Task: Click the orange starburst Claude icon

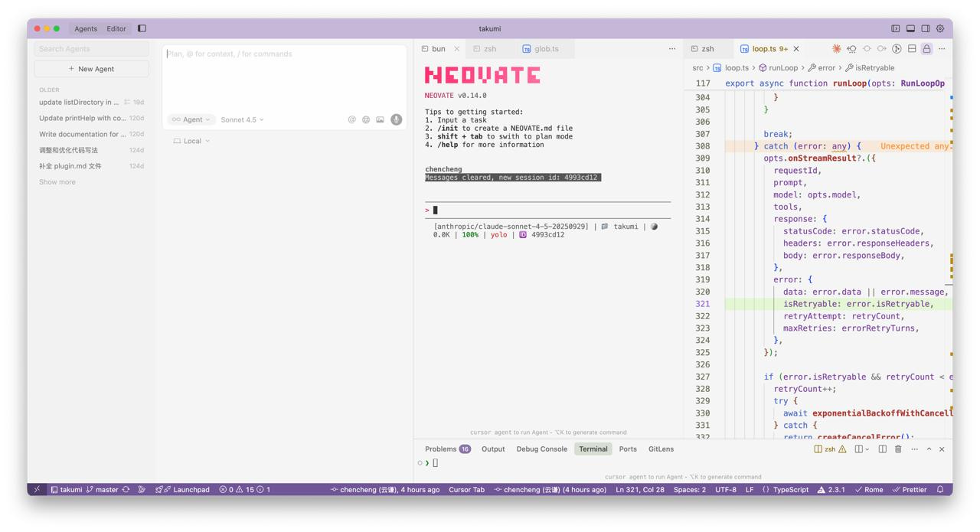Action: pyautogui.click(x=836, y=48)
